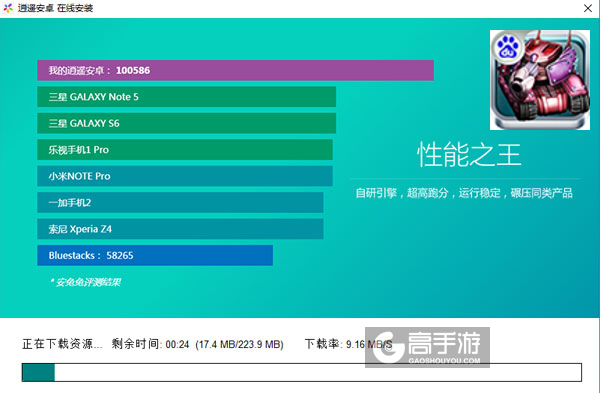The width and height of the screenshot is (600, 393).
Task: Click the download progress bar
Action: tap(302, 372)
